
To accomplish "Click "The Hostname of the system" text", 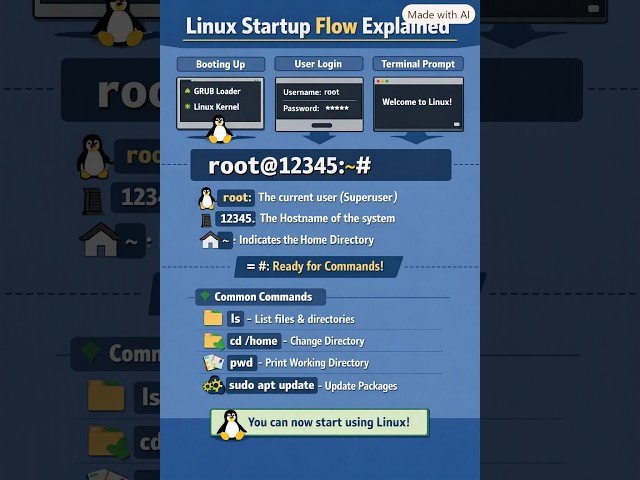I will point(327,218).
